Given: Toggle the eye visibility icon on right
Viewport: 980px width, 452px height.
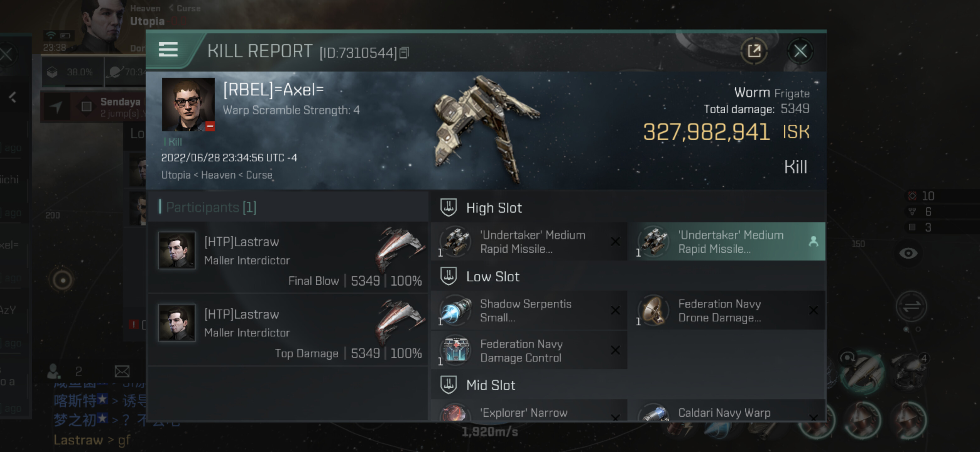Looking at the screenshot, I should (908, 253).
